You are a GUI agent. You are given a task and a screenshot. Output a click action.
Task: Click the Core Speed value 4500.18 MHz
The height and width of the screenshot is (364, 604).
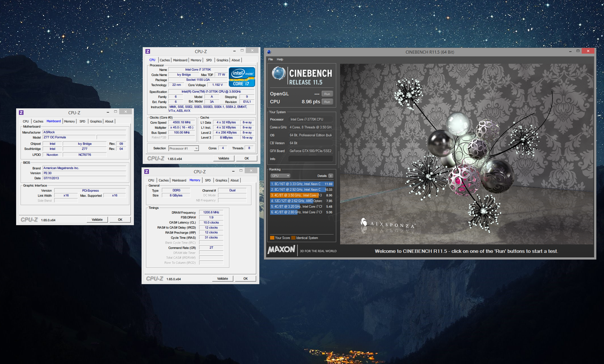182,122
